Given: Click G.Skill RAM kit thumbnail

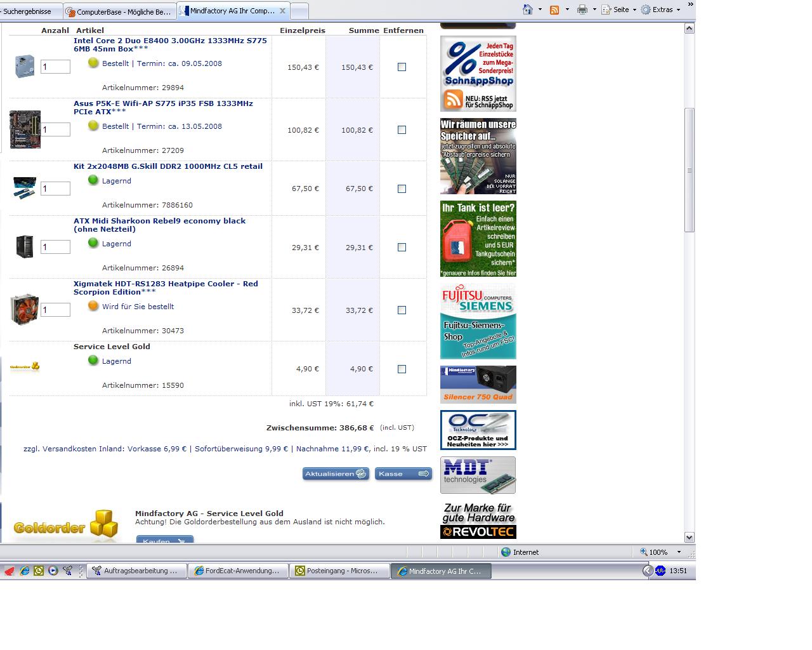Looking at the screenshot, I should (25, 189).
